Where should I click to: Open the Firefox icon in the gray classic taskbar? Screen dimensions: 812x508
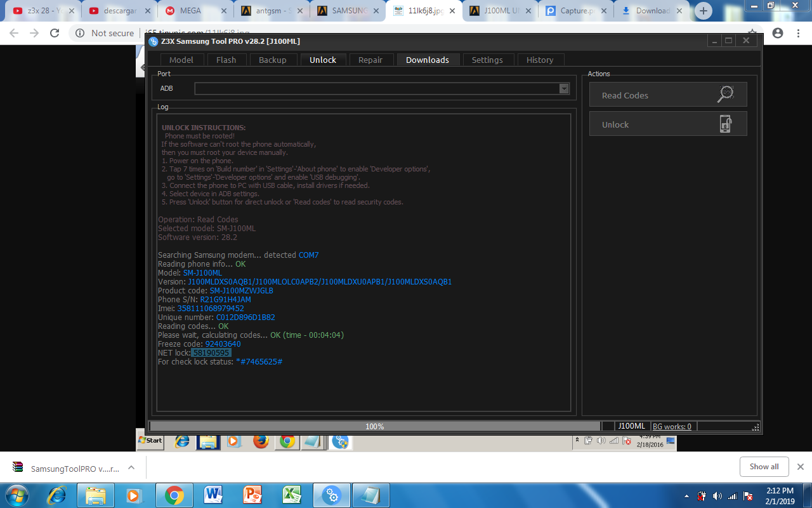pos(261,441)
